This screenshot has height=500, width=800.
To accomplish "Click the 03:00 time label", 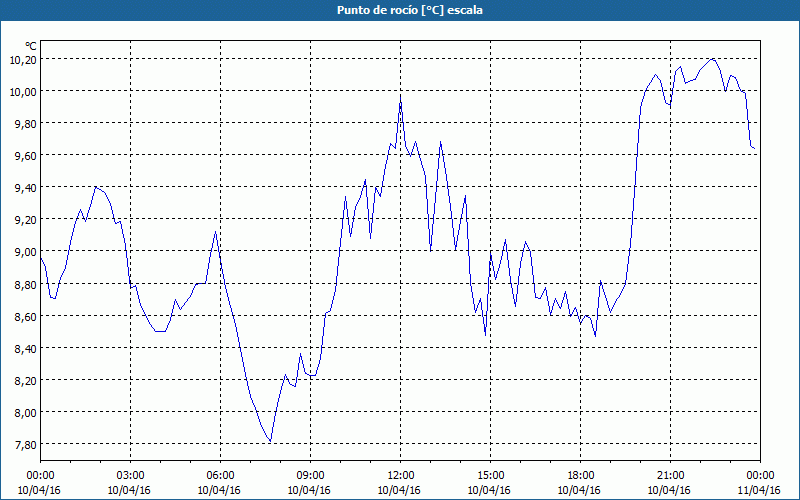I will tap(131, 476).
